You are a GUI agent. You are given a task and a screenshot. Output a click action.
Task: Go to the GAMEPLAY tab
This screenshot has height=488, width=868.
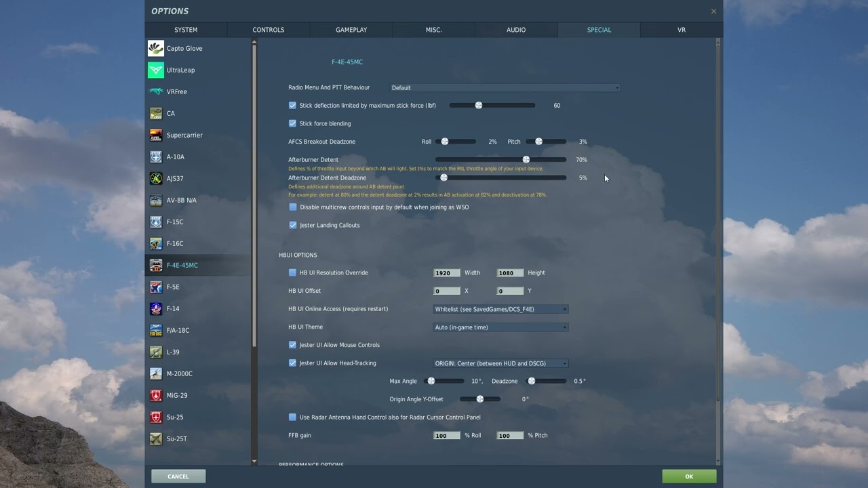pyautogui.click(x=351, y=30)
